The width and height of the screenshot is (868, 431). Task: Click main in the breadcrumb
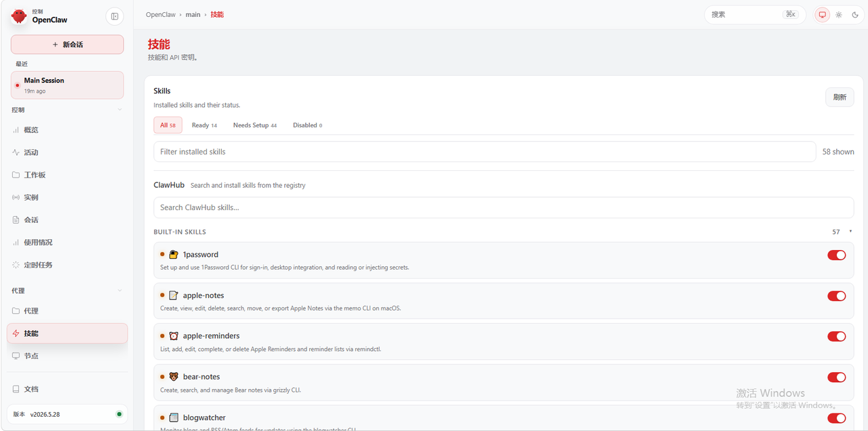pos(193,14)
